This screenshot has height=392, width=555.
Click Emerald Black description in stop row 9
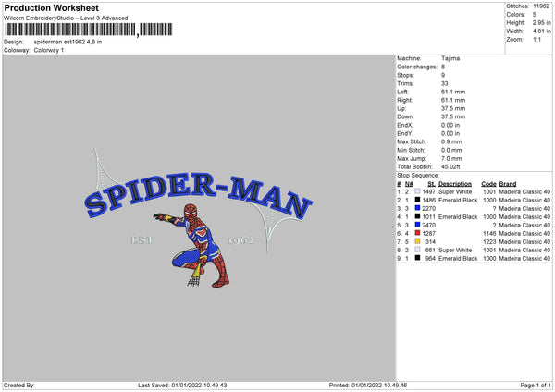(458, 259)
